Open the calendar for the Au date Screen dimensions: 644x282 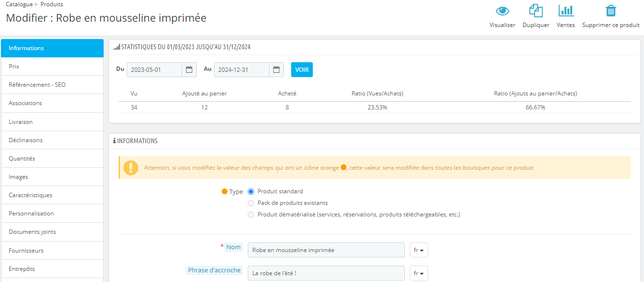[277, 70]
